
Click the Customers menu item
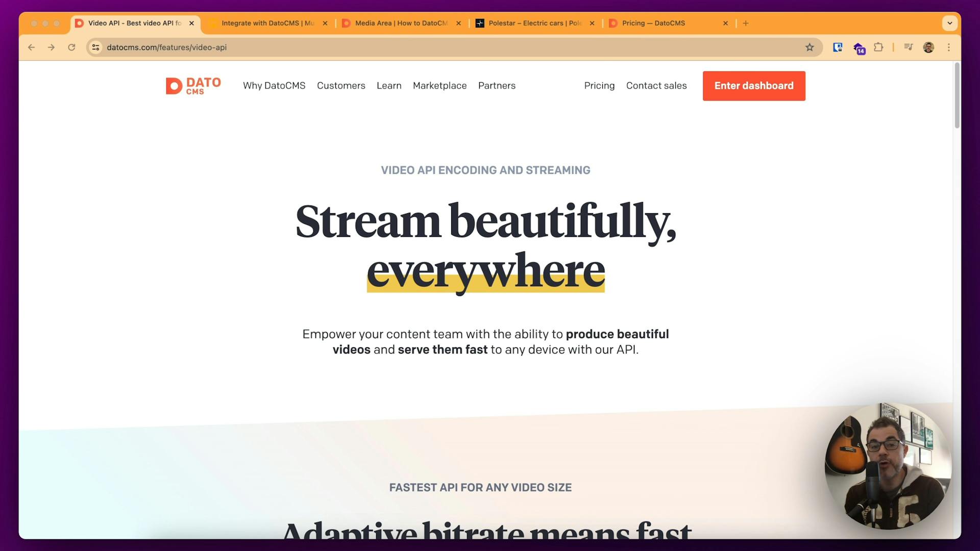coord(341,85)
